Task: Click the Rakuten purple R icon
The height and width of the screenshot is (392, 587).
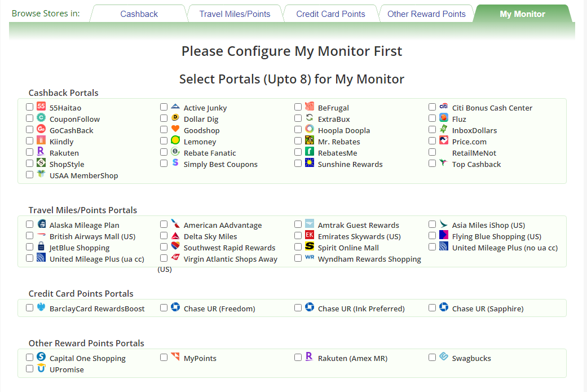Action: tap(41, 152)
